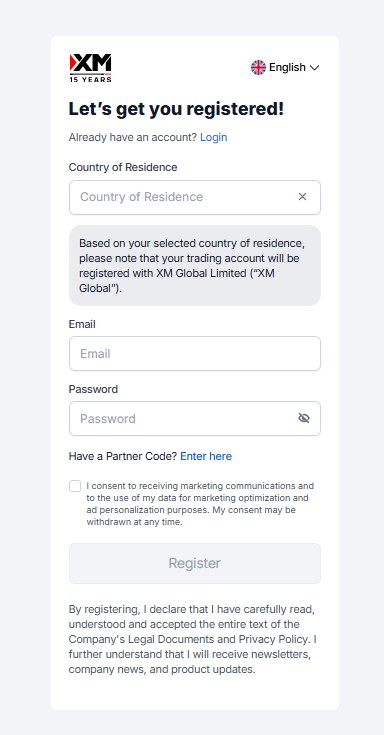Image resolution: width=384 pixels, height=735 pixels.
Task: Open the English language selector label
Action: point(287,68)
